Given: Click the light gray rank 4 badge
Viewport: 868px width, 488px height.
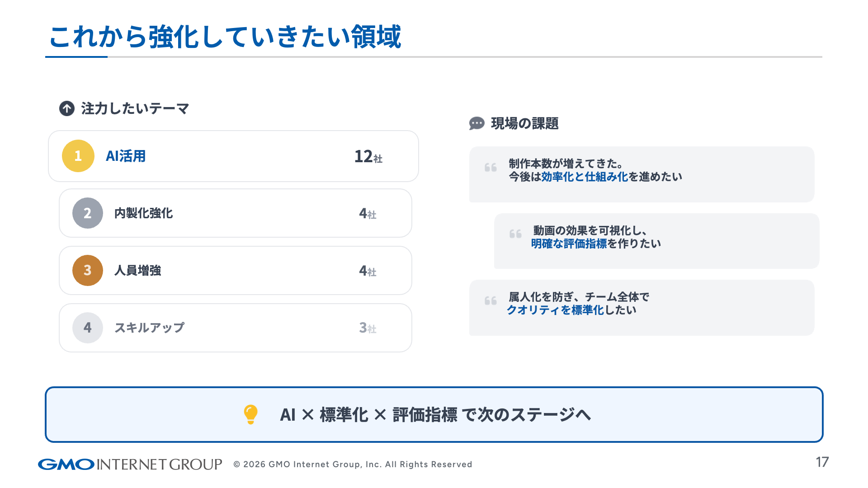Looking at the screenshot, I should point(88,328).
